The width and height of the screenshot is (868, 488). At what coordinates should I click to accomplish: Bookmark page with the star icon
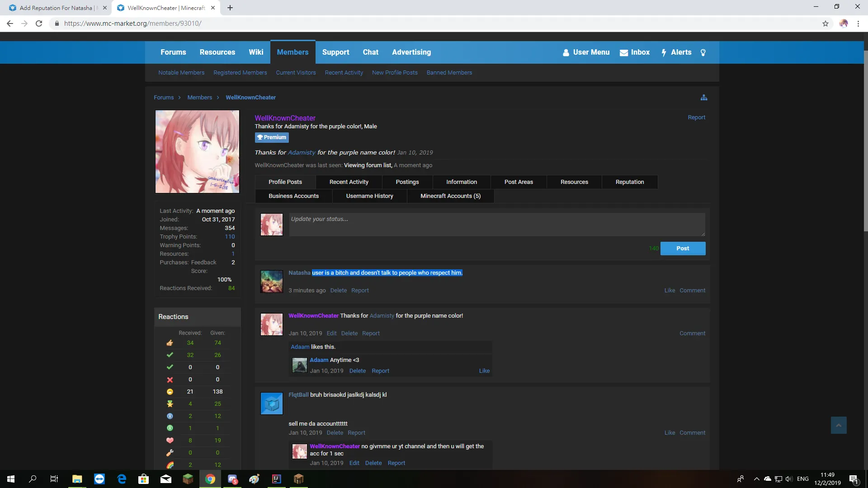point(826,23)
